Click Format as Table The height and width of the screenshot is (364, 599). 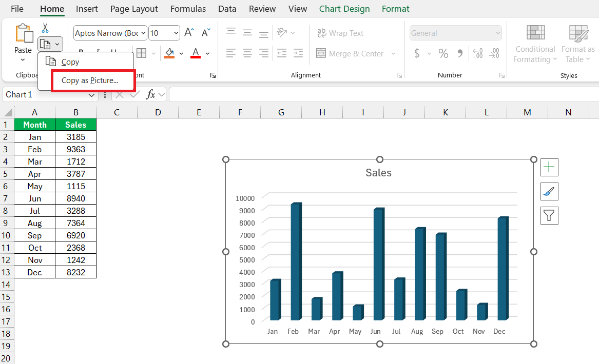[578, 44]
